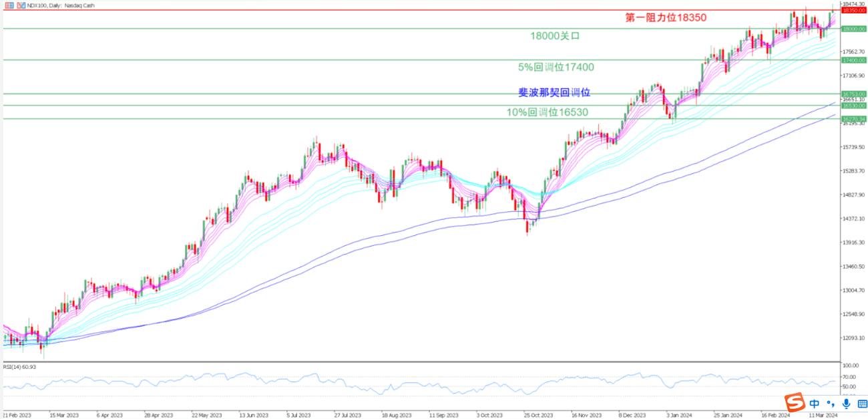Click the 3 Jan 2024 date on the axis
This screenshot has height=419, width=868.
678,415
